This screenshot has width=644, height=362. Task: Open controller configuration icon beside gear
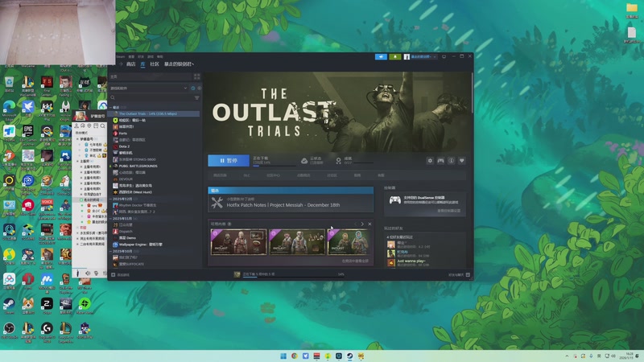pyautogui.click(x=440, y=160)
